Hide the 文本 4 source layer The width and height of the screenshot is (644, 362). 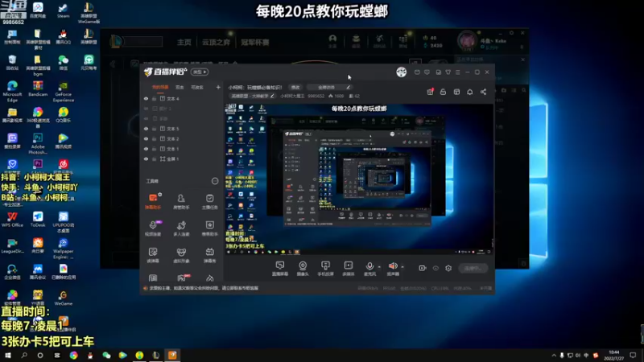point(146,98)
